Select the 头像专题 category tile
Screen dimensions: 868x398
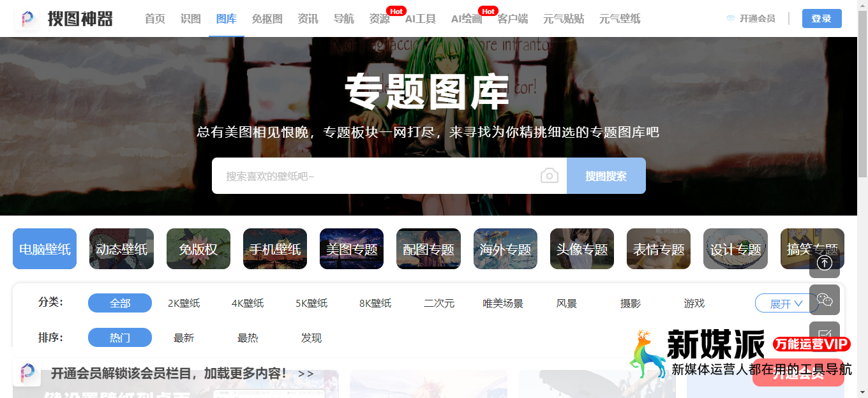582,249
